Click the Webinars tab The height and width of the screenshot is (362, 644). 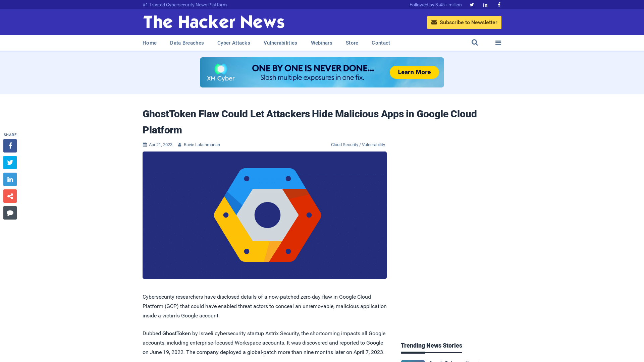tap(322, 43)
